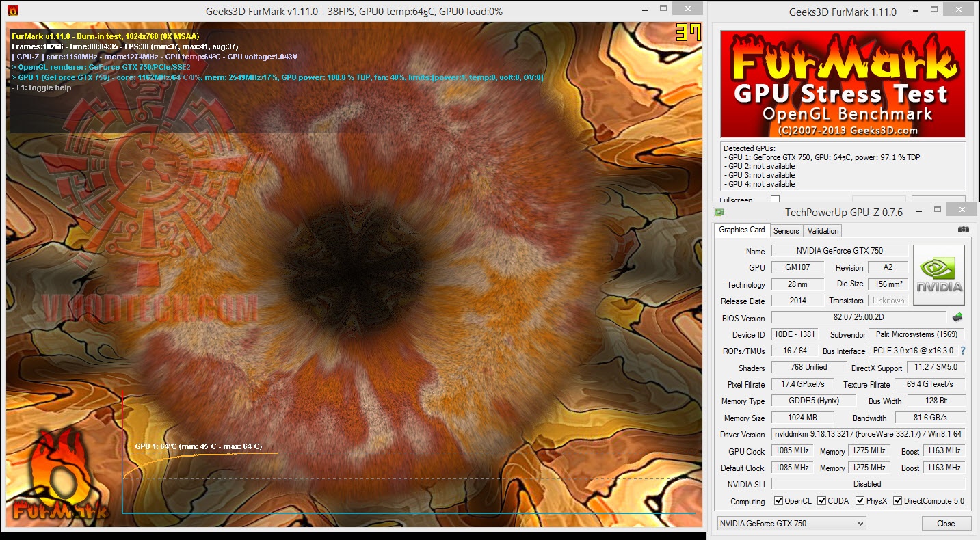
Task: Click the GPU Clock row's 1085 MHz value
Action: (793, 451)
